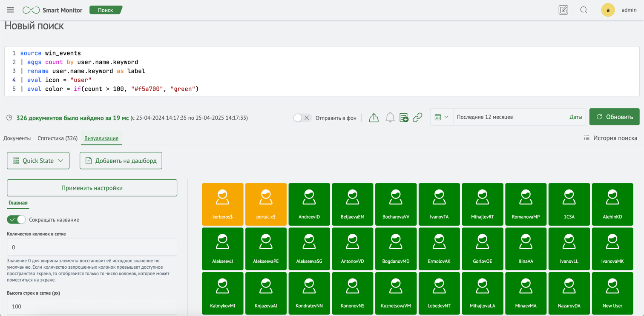Open the calendar time range picker
The width and height of the screenshot is (644, 316).
coord(442,117)
